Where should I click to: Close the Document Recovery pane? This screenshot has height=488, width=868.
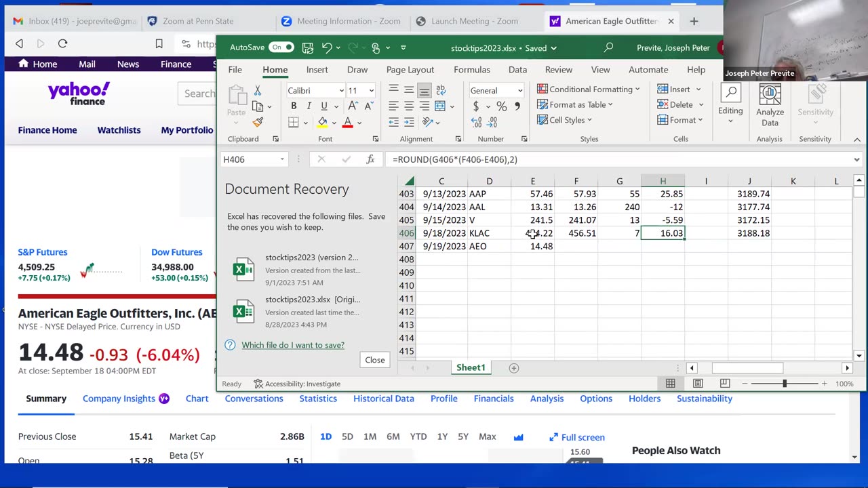(375, 360)
